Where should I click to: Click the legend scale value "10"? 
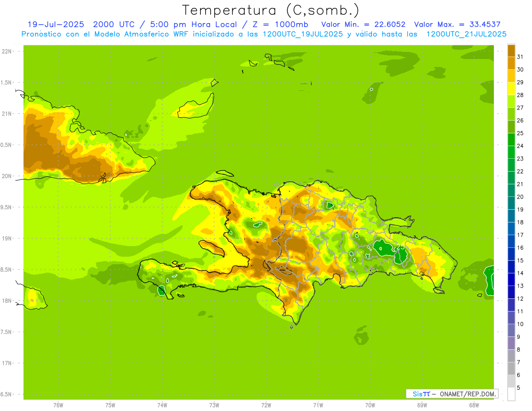[x=520, y=324]
